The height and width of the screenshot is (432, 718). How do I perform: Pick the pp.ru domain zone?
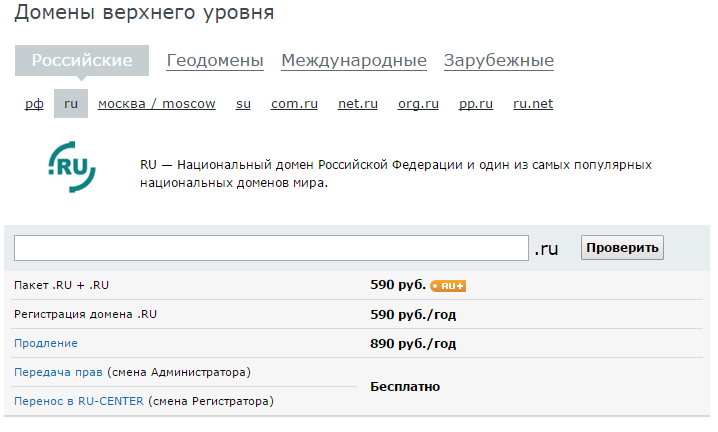pos(476,104)
